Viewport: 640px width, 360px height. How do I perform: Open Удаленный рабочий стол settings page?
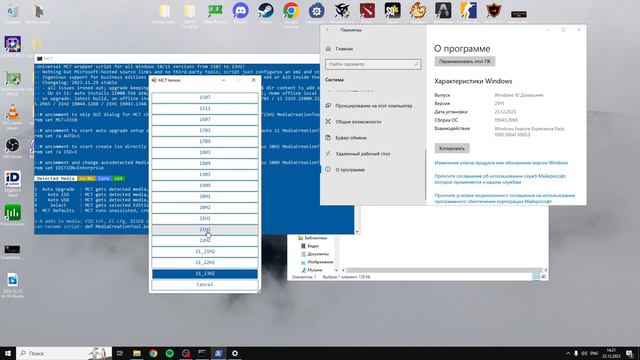coord(362,154)
